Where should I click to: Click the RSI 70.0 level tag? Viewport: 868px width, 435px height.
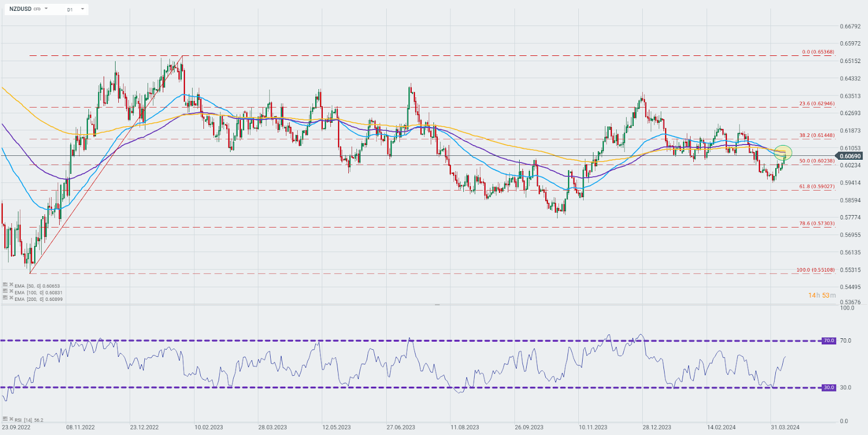pyautogui.click(x=828, y=341)
